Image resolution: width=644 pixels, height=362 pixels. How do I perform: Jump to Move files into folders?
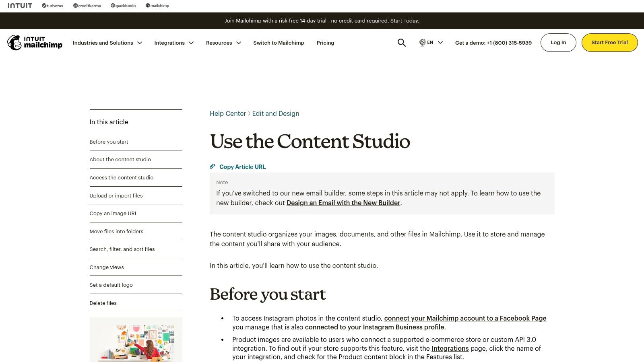(x=116, y=231)
